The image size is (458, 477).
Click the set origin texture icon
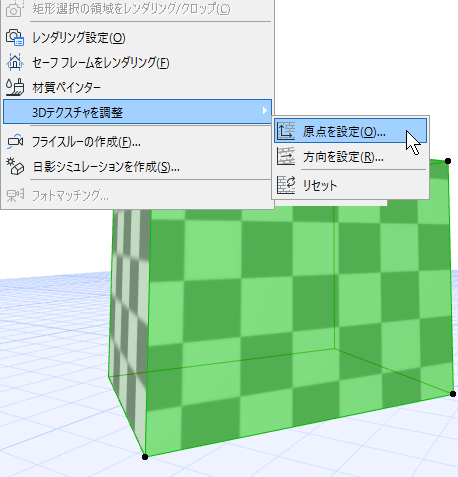286,131
